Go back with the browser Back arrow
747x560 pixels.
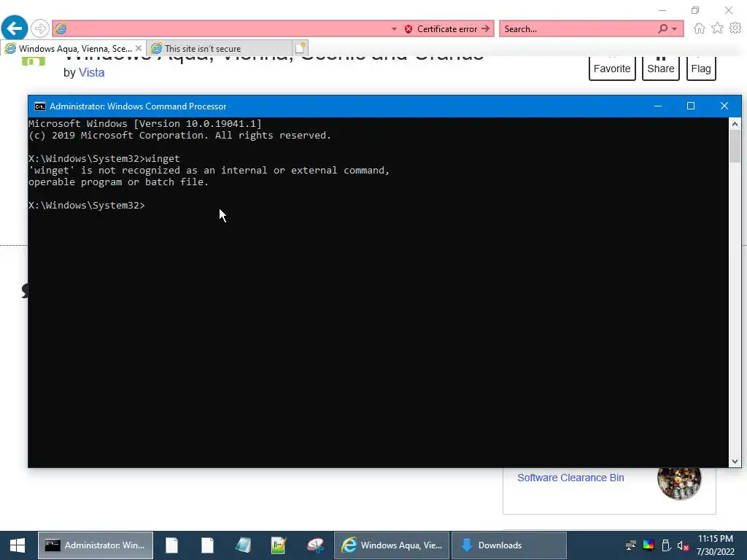click(15, 28)
